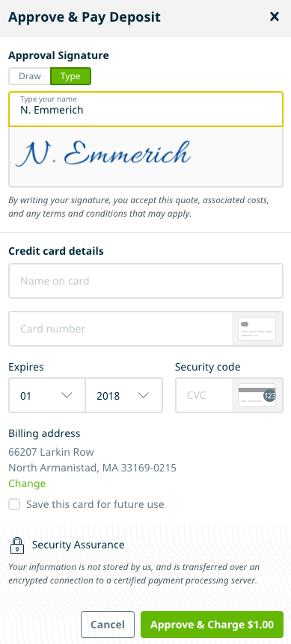Click the credit card icon beside Card number

[257, 329]
